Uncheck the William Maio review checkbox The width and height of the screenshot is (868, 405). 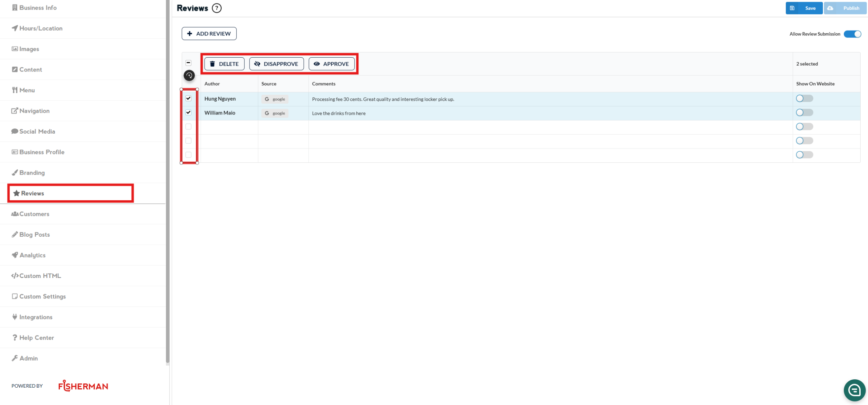point(189,112)
